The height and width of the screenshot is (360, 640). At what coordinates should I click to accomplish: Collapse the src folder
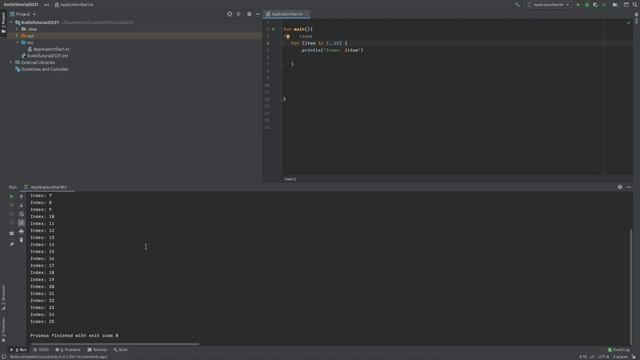point(17,42)
